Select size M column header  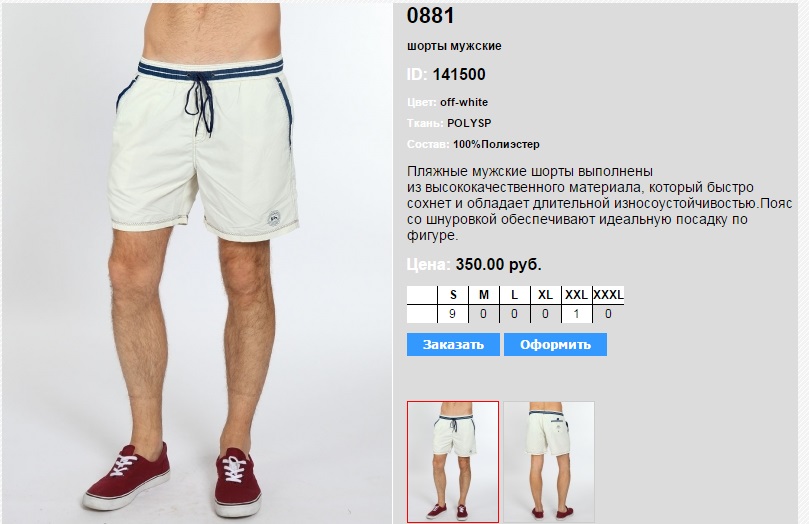pos(483,295)
